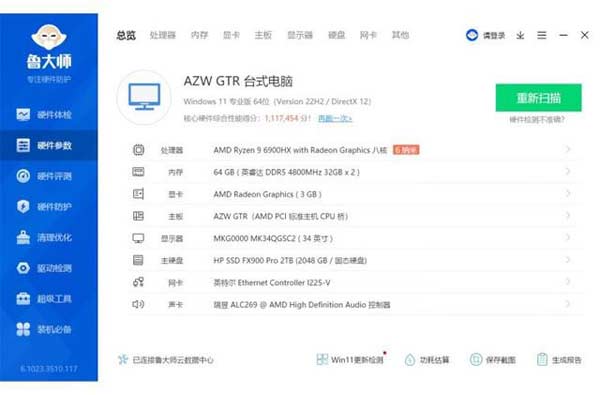The image size is (600, 395).
Task: Click the green 重新扫描 rescan button
Action: pyautogui.click(x=538, y=98)
